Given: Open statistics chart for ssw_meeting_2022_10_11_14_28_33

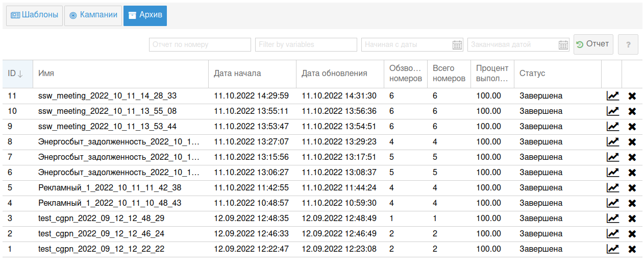Looking at the screenshot, I should [x=612, y=96].
